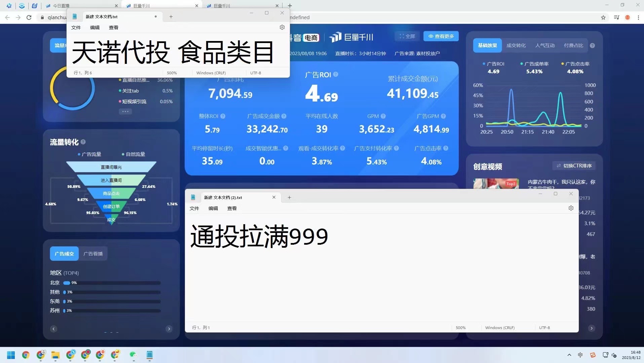644x363 pixels.
Task: Toggle 广告ROI series in chart legend
Action: point(493,64)
